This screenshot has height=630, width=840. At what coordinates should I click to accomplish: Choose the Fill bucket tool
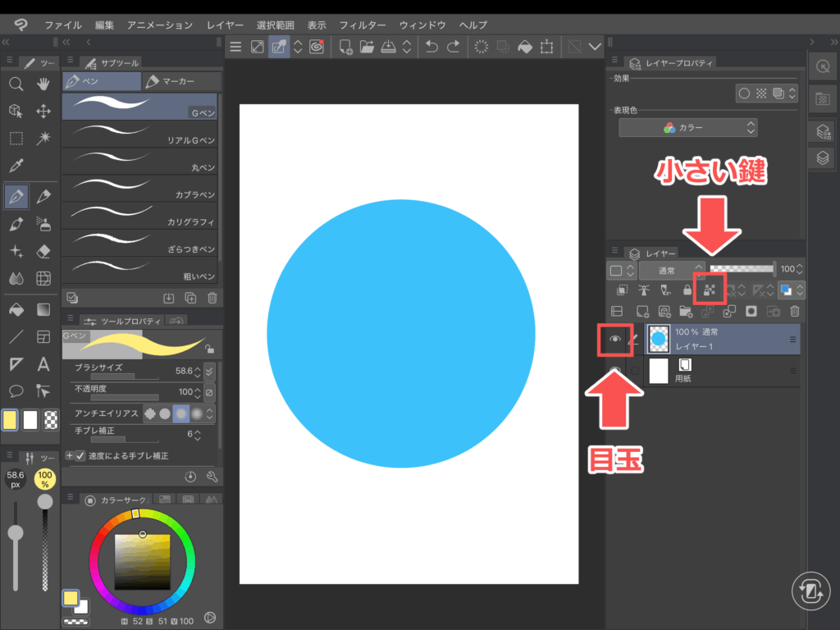(16, 309)
